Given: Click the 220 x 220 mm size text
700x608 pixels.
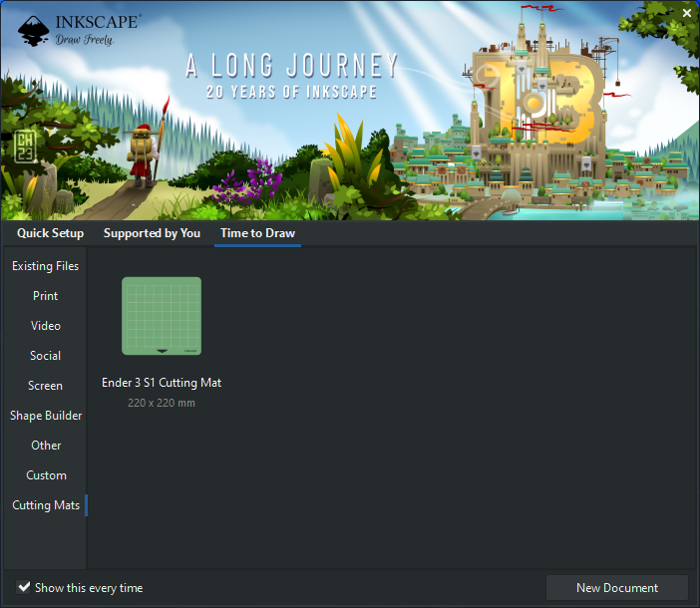Looking at the screenshot, I should [162, 403].
